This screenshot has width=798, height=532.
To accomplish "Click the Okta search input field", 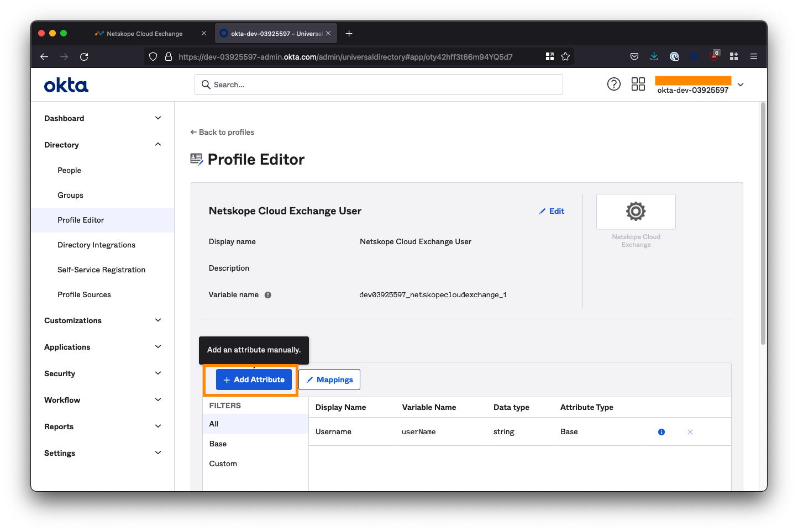I will 379,85.
